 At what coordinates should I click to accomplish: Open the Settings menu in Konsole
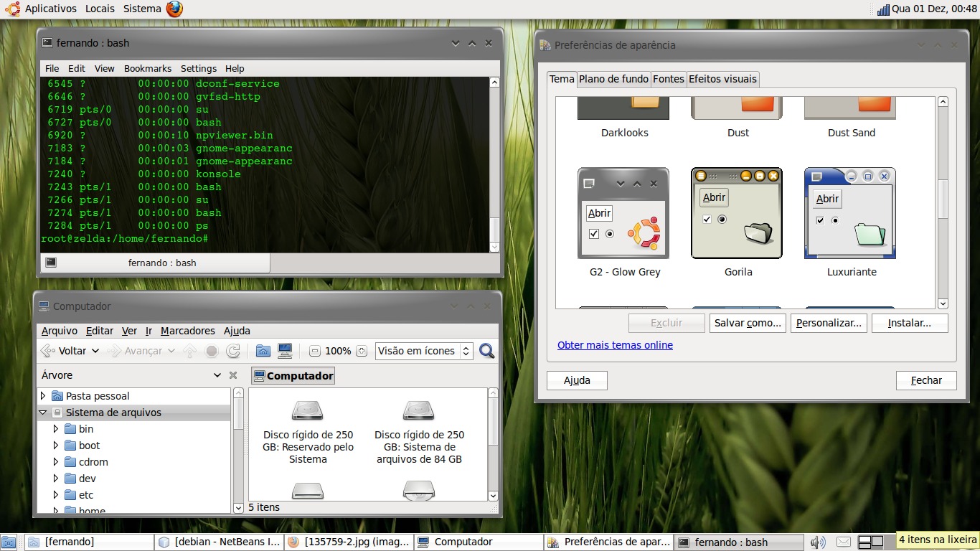click(199, 68)
